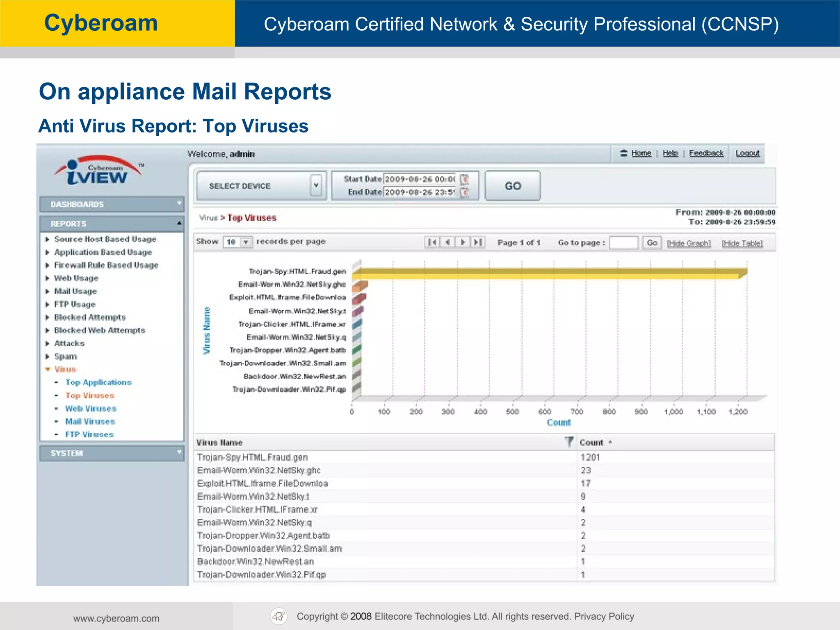Open Mail Viruses report
The image size is (840, 630).
[x=90, y=422]
